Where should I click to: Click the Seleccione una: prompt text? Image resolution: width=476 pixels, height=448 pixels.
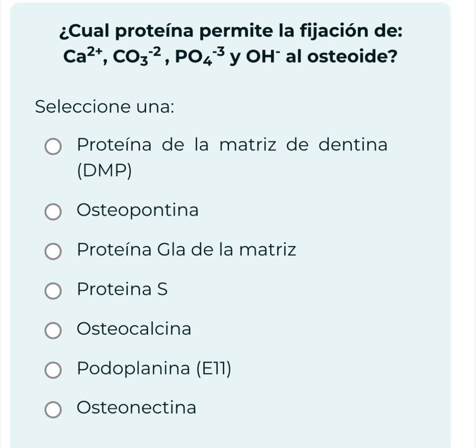[105, 106]
